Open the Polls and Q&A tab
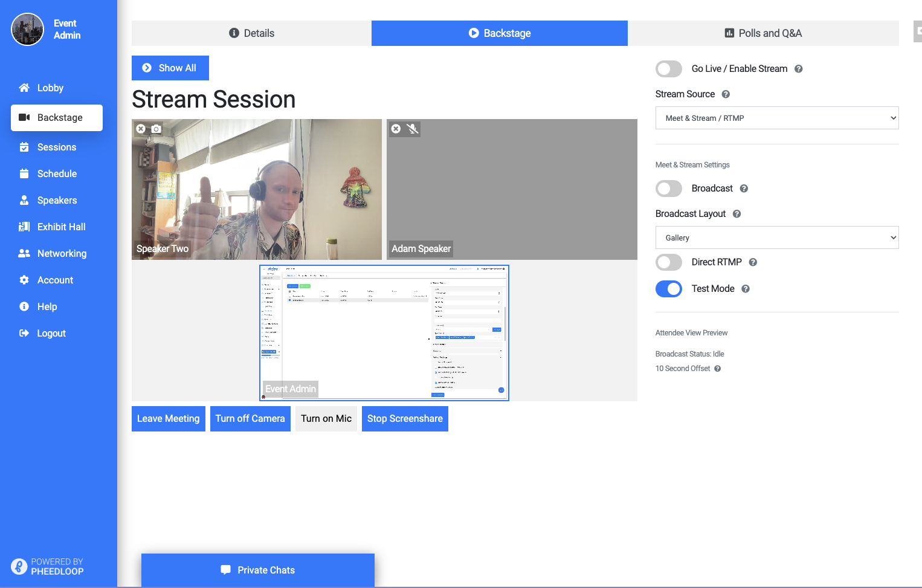The height and width of the screenshot is (588, 922). 762,33
